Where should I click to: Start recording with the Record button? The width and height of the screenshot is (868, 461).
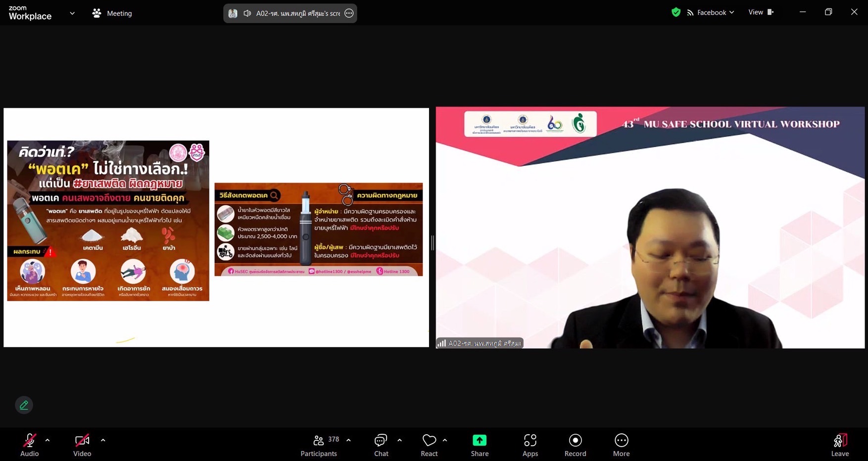click(x=575, y=445)
